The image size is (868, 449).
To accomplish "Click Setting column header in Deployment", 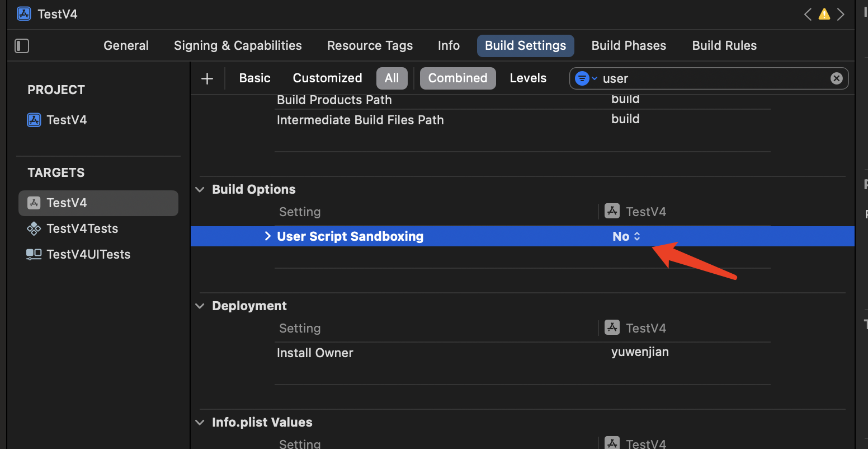I will [300, 328].
